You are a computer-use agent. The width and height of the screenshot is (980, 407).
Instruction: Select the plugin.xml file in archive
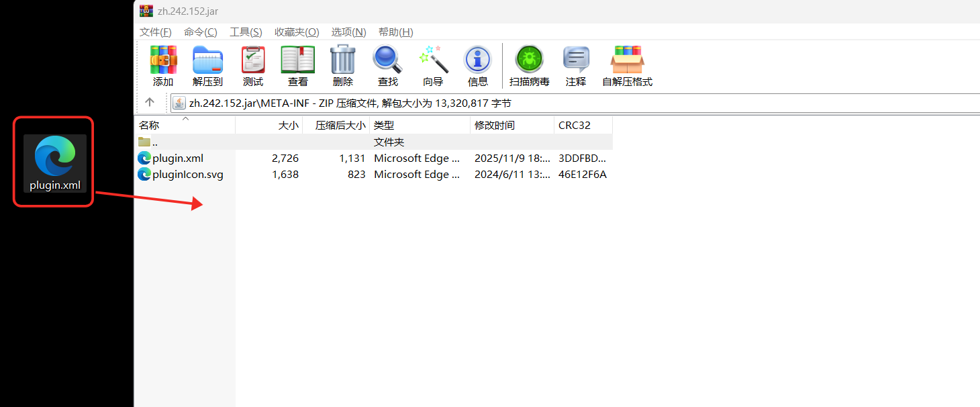coord(177,158)
